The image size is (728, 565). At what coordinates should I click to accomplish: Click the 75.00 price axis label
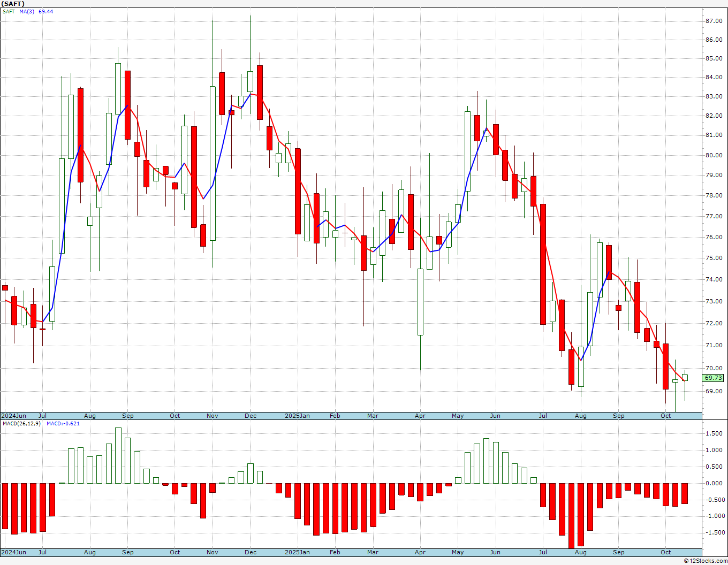tap(714, 258)
